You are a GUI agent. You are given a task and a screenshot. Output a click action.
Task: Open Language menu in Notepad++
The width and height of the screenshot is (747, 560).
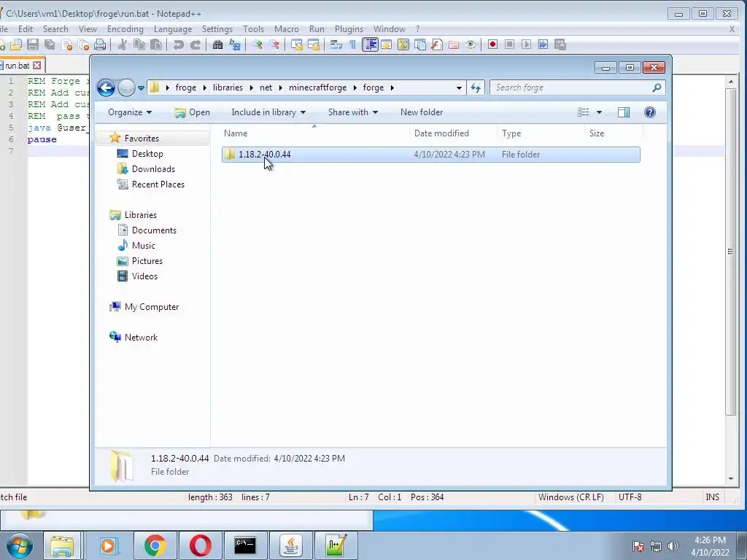[172, 29]
